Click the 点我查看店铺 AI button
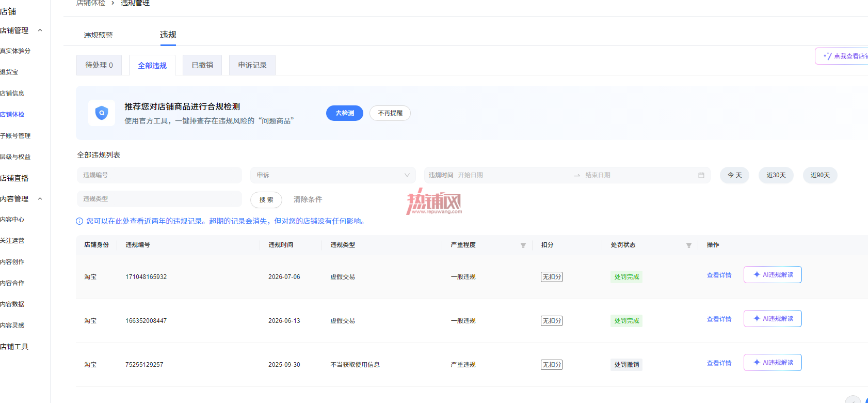Viewport: 868px width, 403px height. (x=842, y=56)
